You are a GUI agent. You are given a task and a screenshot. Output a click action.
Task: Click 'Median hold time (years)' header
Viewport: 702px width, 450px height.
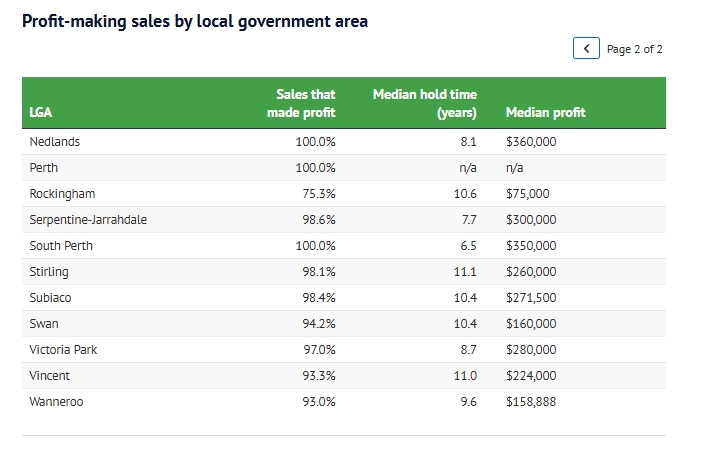point(425,103)
